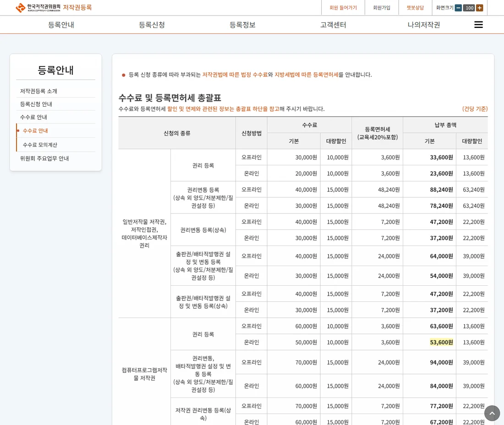Click 등록면허세 (교육세20%포함) column header
Viewport: 504px width, 425px height.
[378, 133]
